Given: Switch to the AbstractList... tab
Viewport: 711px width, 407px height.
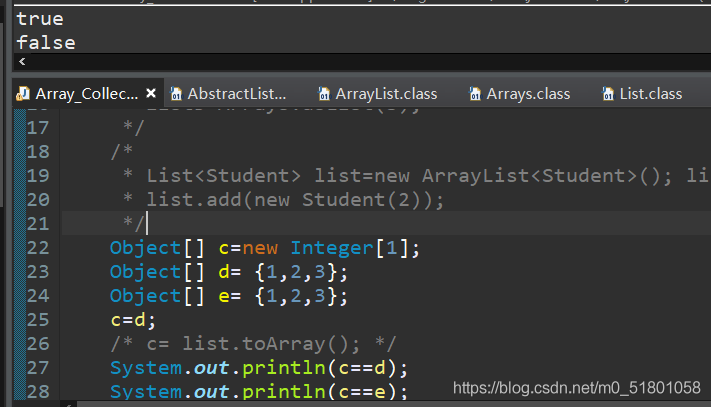Looking at the screenshot, I should 228,94.
